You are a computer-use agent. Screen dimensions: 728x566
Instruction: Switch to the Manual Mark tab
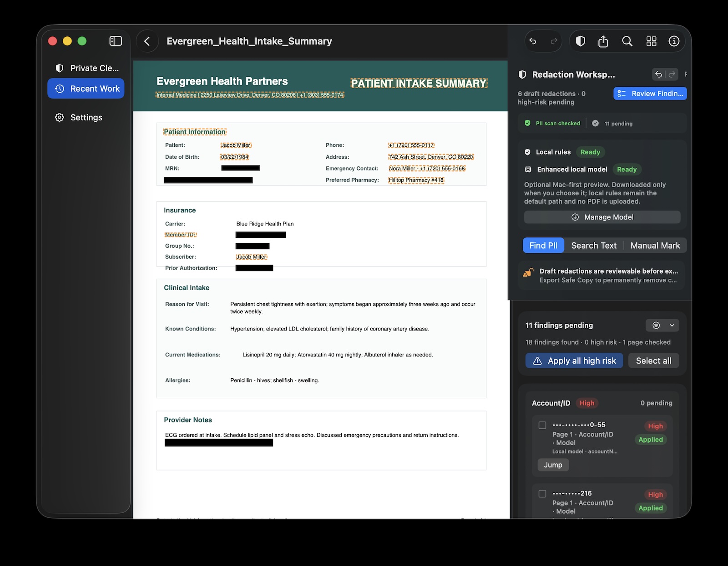[x=655, y=245]
